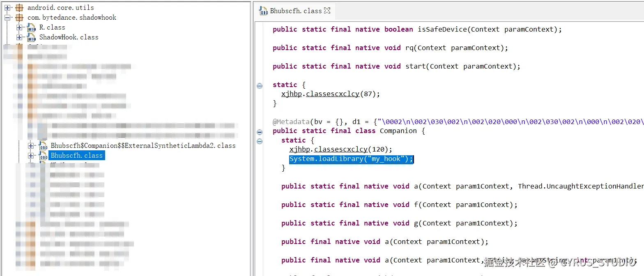Image resolution: width=644 pixels, height=276 pixels.
Task: Click the class icon on Bhubscfh.class tab
Action: point(263,11)
